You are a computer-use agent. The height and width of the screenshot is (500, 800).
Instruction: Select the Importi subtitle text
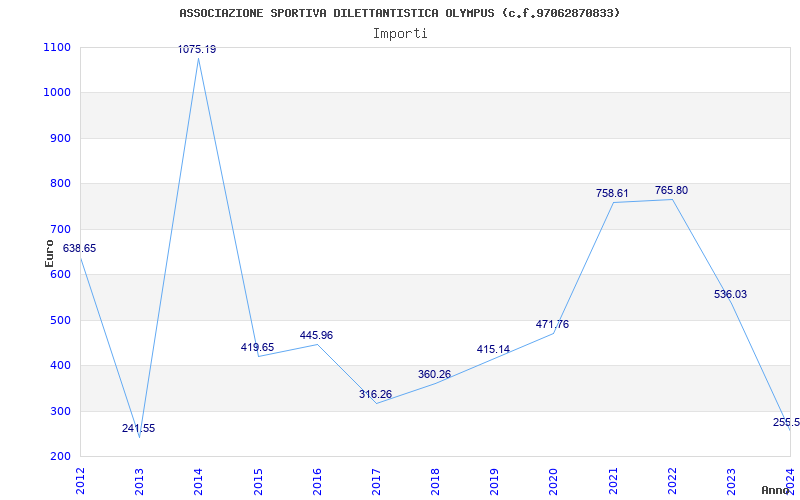tap(400, 34)
